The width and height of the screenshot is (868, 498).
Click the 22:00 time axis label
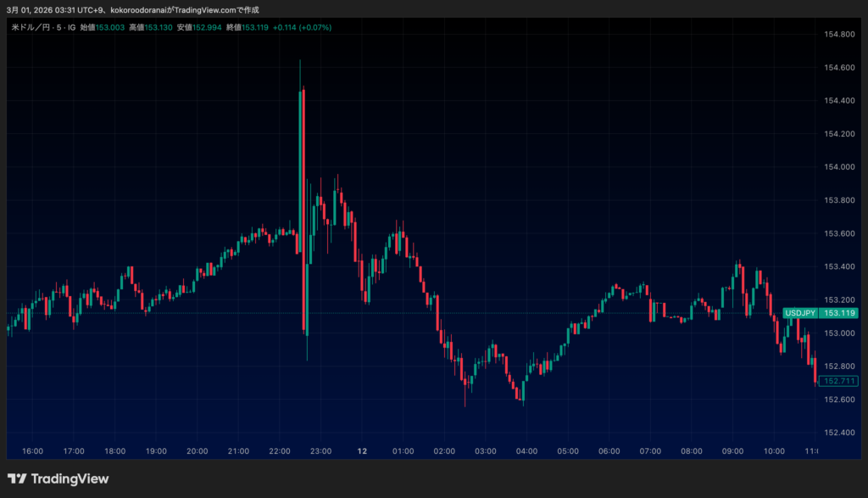point(280,451)
